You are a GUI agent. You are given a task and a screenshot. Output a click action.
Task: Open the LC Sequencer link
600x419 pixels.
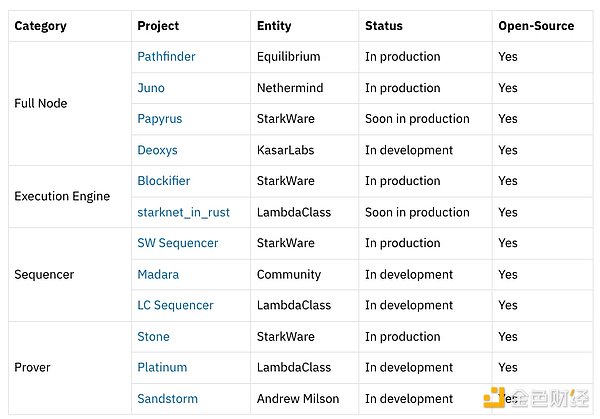(x=175, y=305)
